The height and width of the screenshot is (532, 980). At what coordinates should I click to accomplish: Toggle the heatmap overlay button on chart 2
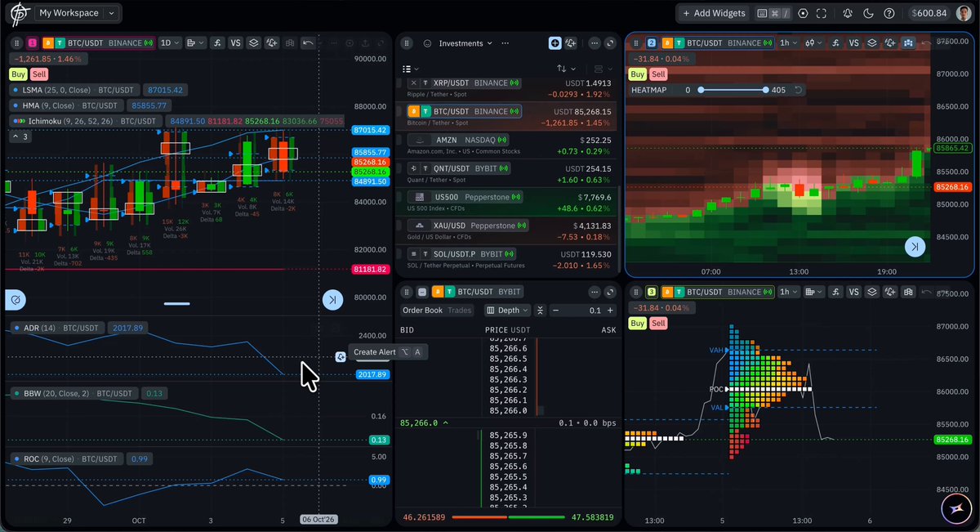coord(907,42)
